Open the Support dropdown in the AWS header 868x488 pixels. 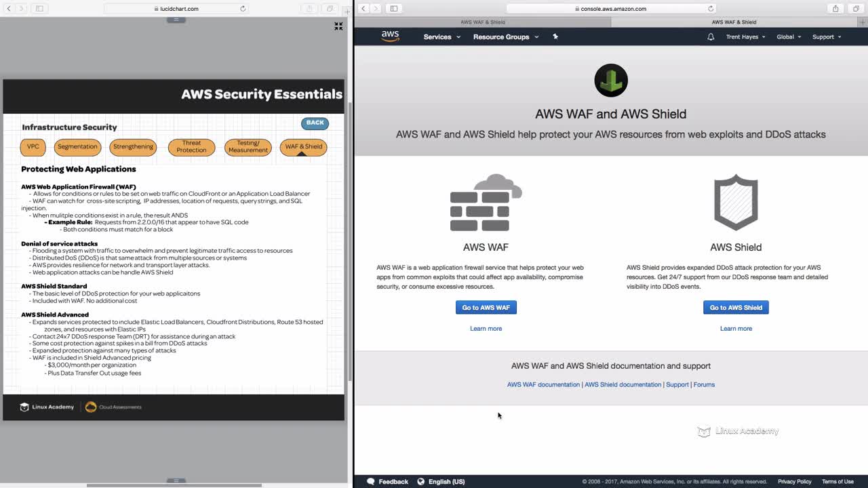(x=827, y=37)
